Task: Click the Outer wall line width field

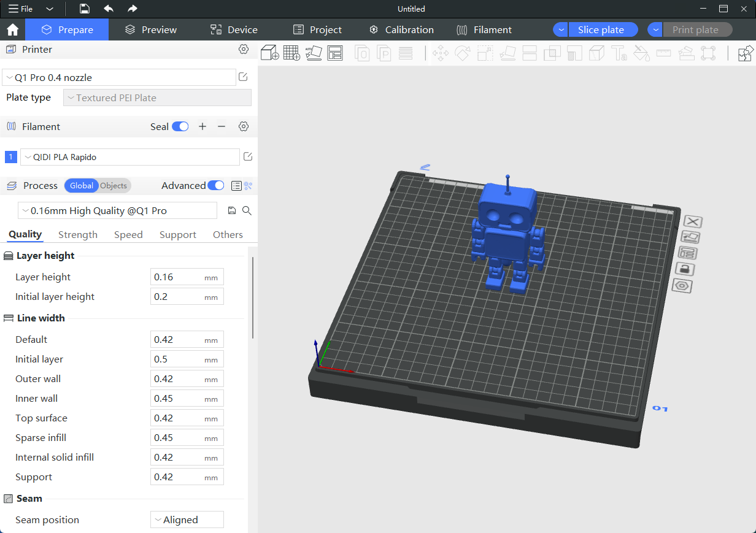Action: tap(187, 378)
